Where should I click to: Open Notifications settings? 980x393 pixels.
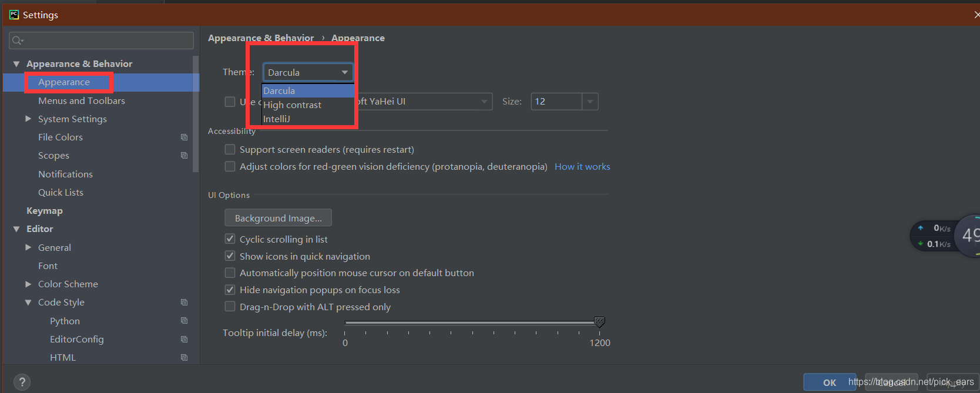[65, 174]
